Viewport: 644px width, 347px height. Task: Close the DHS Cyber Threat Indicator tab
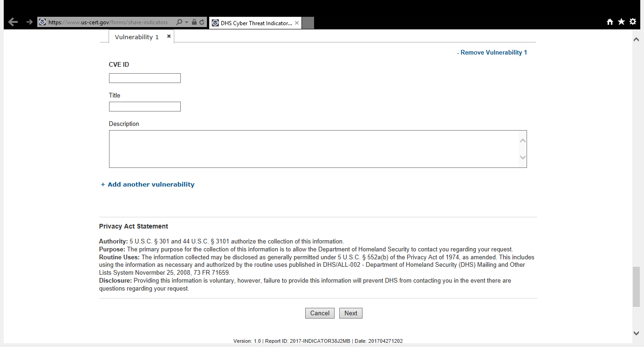(297, 22)
